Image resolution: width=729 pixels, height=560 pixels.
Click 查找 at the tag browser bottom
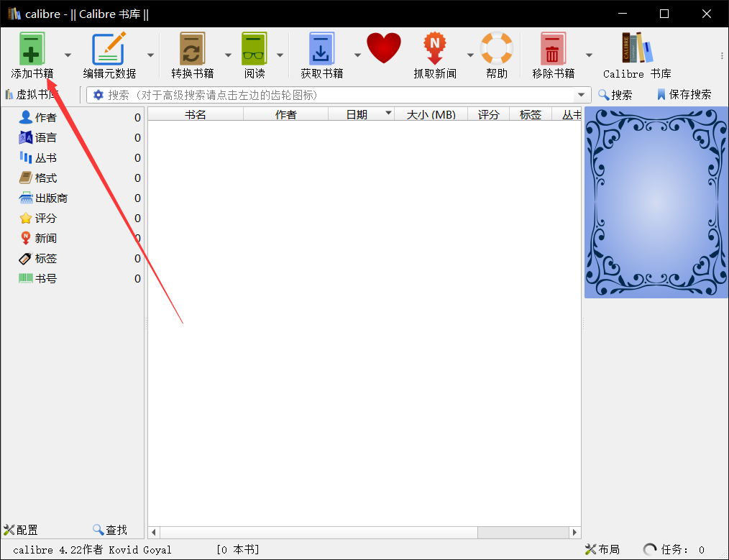110,530
